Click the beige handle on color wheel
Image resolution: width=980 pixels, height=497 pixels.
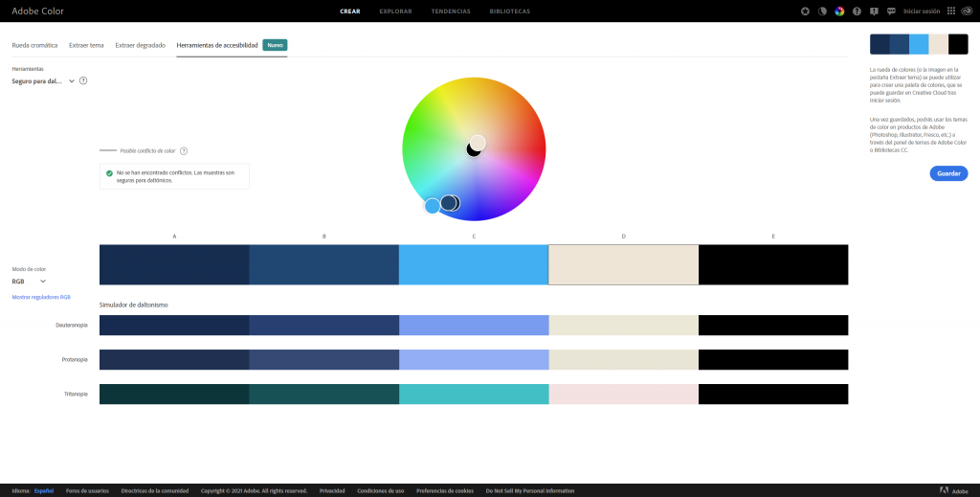click(x=478, y=143)
